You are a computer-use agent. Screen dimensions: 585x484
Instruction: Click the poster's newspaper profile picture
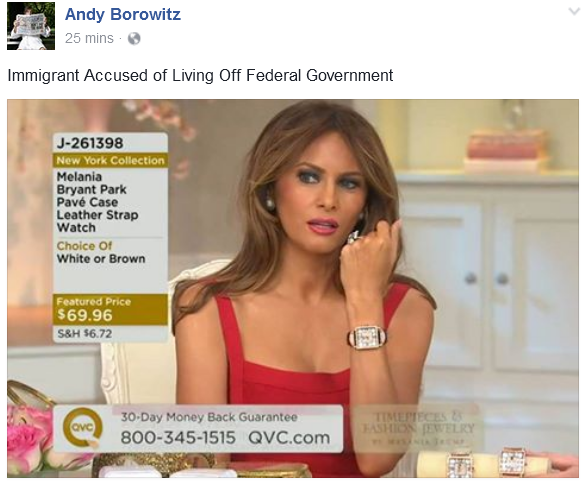(x=31, y=26)
